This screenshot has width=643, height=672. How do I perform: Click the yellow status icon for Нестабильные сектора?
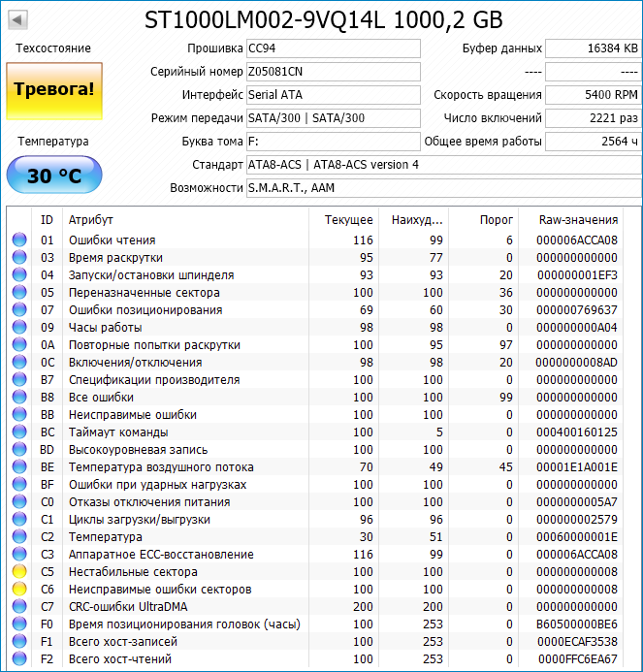(x=19, y=572)
